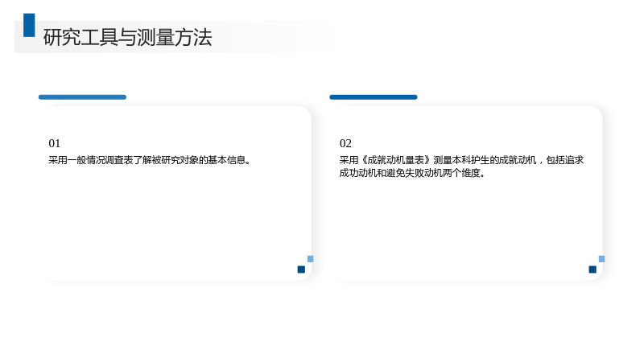This screenshot has width=644, height=362.
Task: Select dark blue square on right card corner
Action: (592, 269)
